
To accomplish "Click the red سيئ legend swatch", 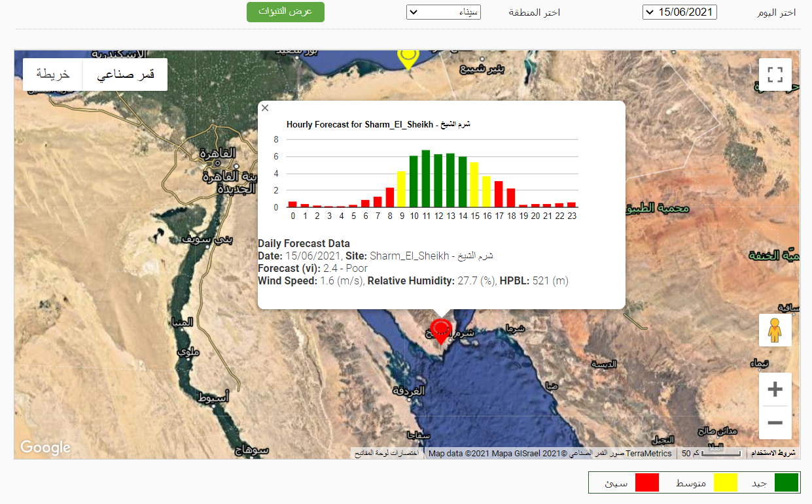I will (647, 483).
